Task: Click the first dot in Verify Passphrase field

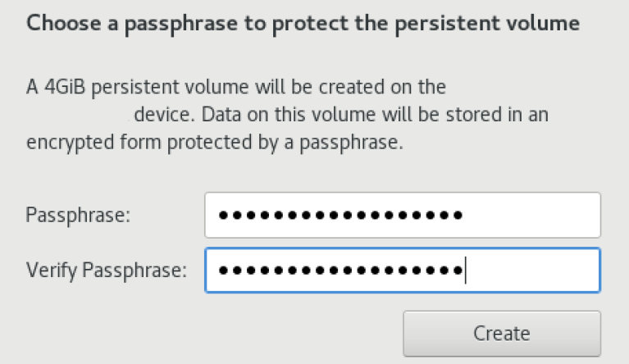Action: (x=225, y=271)
